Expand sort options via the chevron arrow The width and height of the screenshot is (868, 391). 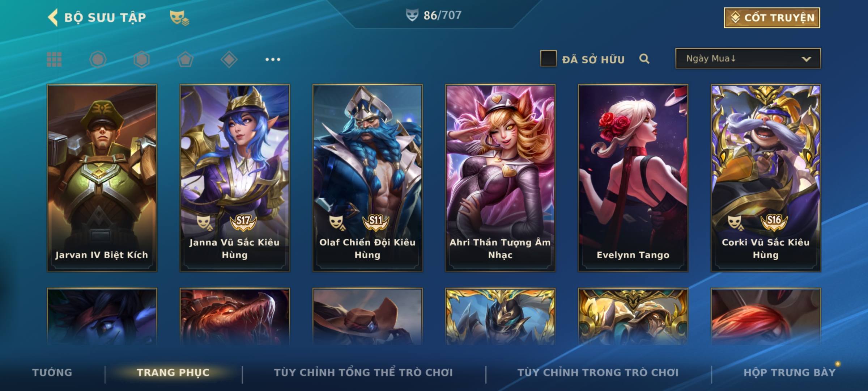coord(806,59)
